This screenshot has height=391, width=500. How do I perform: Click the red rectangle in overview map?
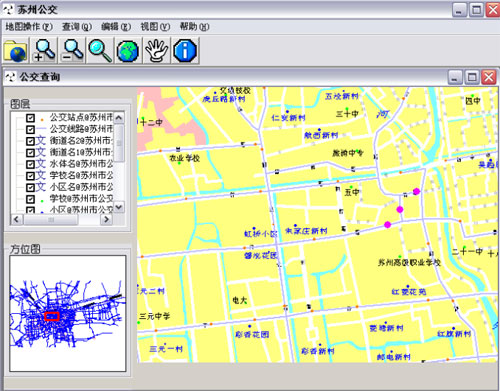pos(52,316)
